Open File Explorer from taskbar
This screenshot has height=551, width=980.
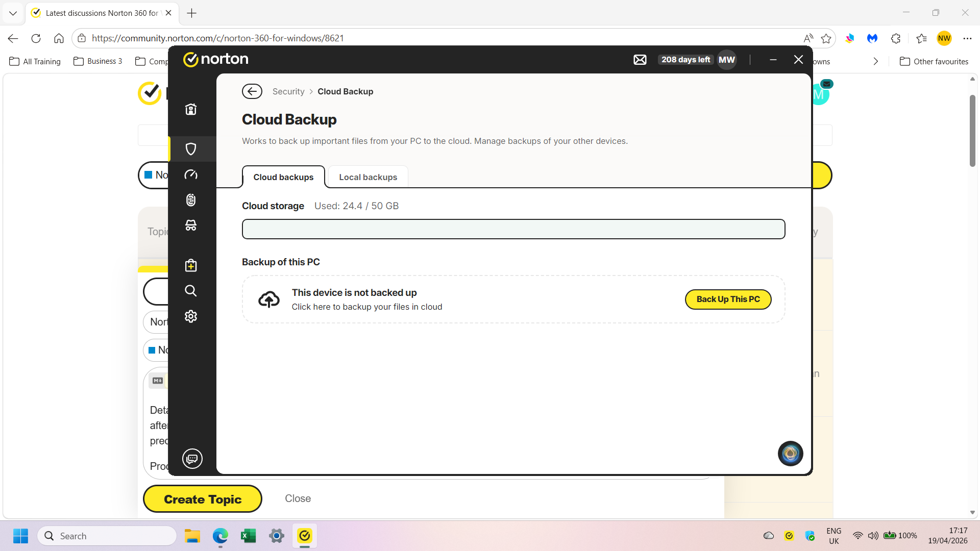(x=192, y=536)
